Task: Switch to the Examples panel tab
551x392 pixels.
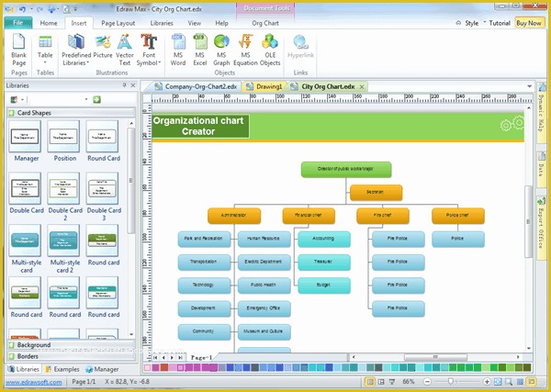Action: click(x=62, y=369)
